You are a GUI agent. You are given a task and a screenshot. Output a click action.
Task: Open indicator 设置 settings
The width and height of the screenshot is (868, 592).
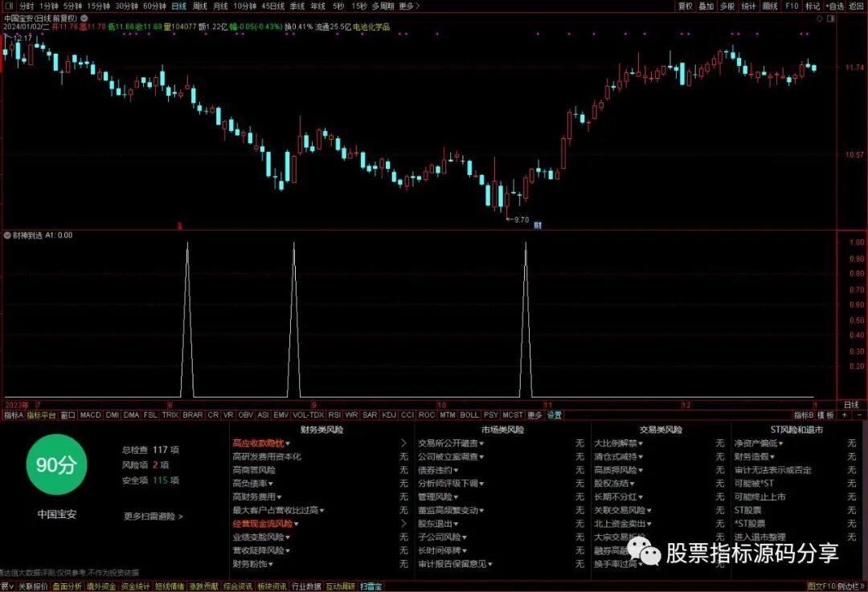coord(554,415)
